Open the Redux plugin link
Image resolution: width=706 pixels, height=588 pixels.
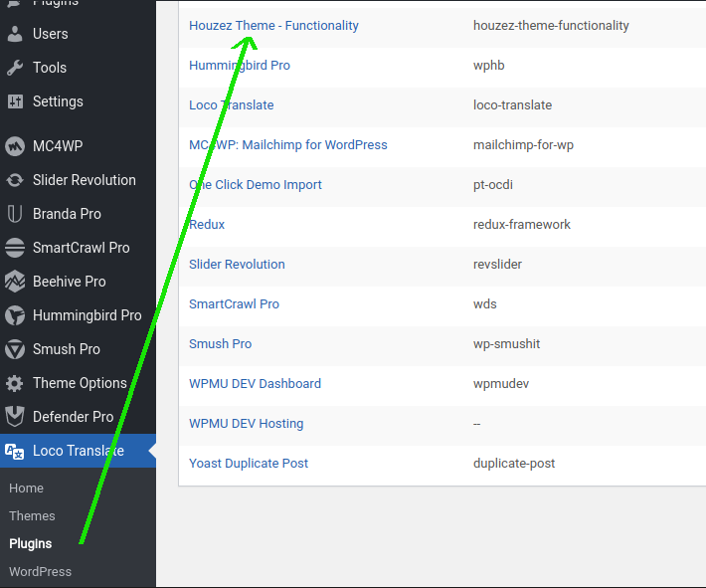point(207,225)
